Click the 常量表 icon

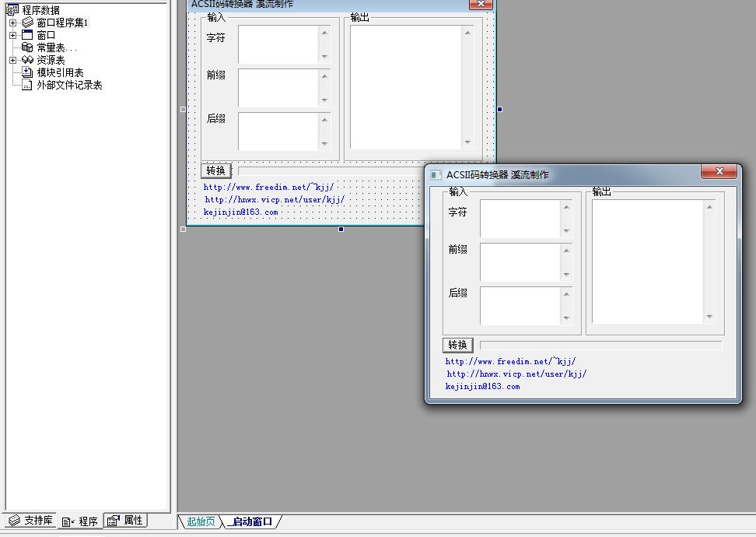coord(27,47)
